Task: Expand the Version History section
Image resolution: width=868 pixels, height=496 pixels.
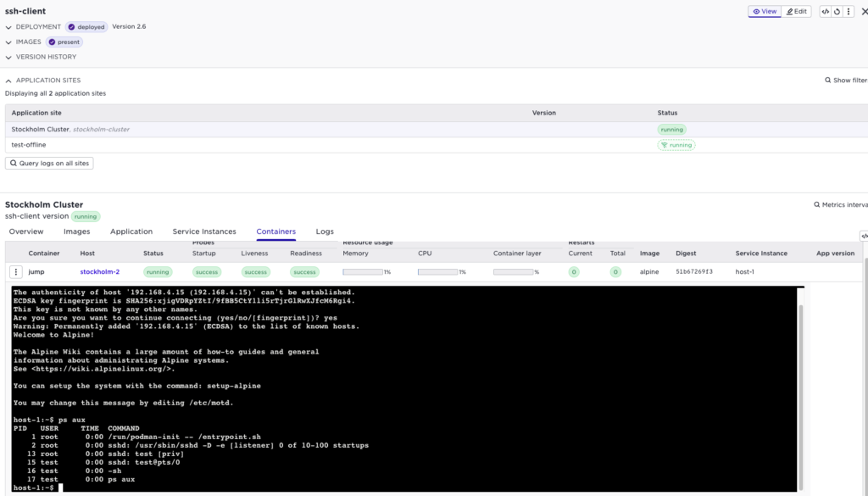Action: tap(8, 57)
